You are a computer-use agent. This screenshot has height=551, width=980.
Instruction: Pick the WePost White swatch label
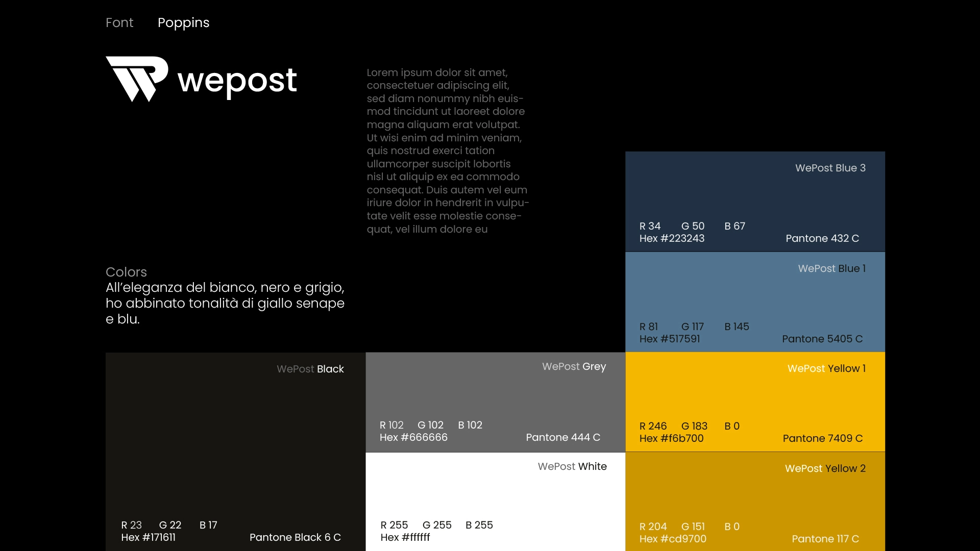point(572,466)
